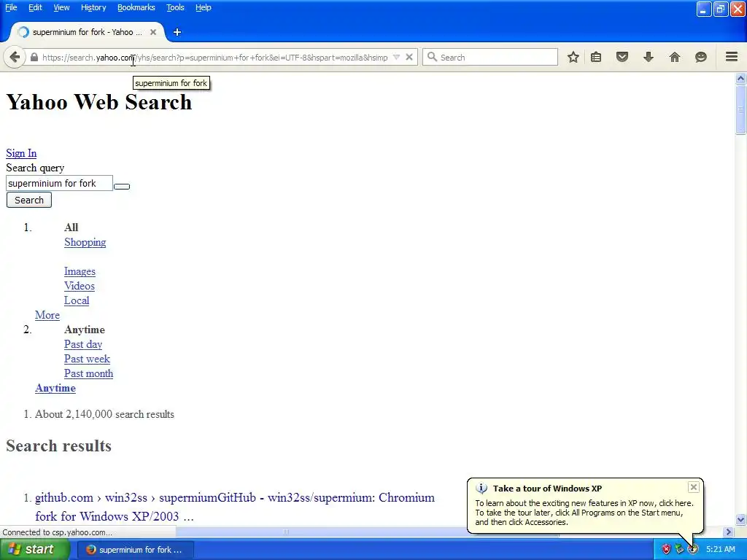Screen dimensions: 747x560
Task: Open the Downloads arrow icon
Action: point(649,57)
